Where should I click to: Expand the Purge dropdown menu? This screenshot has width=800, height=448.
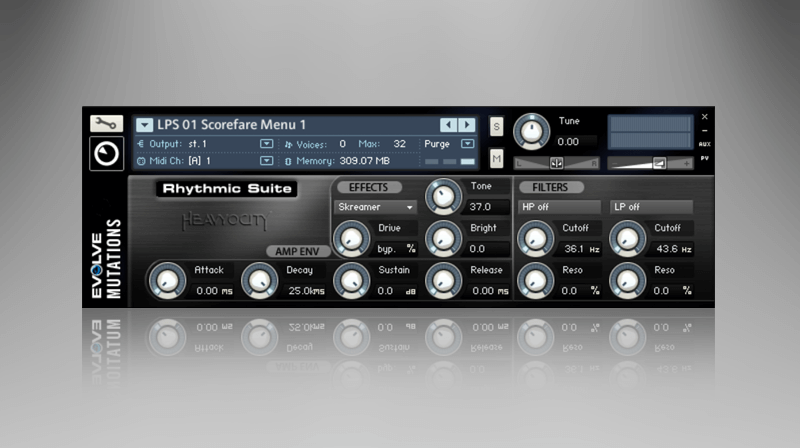[x=467, y=143]
